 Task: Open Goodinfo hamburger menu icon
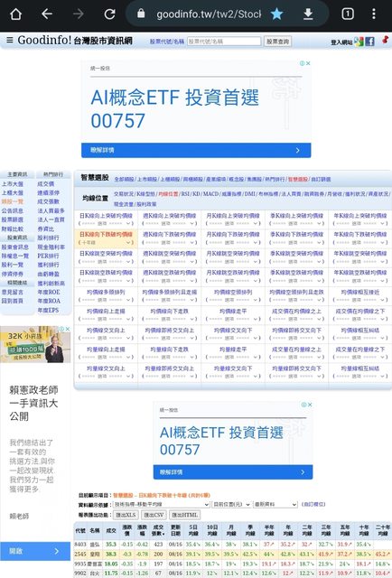10,40
